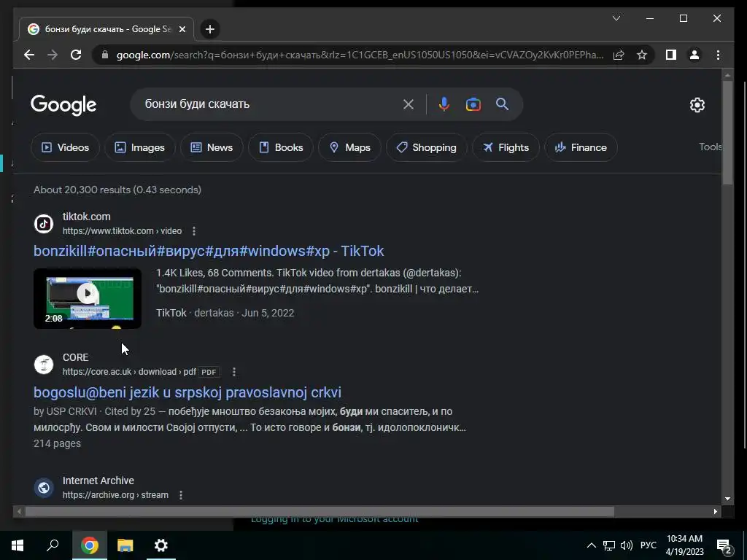747x560 pixels.
Task: Show hidden system tray icons
Action: 591,545
